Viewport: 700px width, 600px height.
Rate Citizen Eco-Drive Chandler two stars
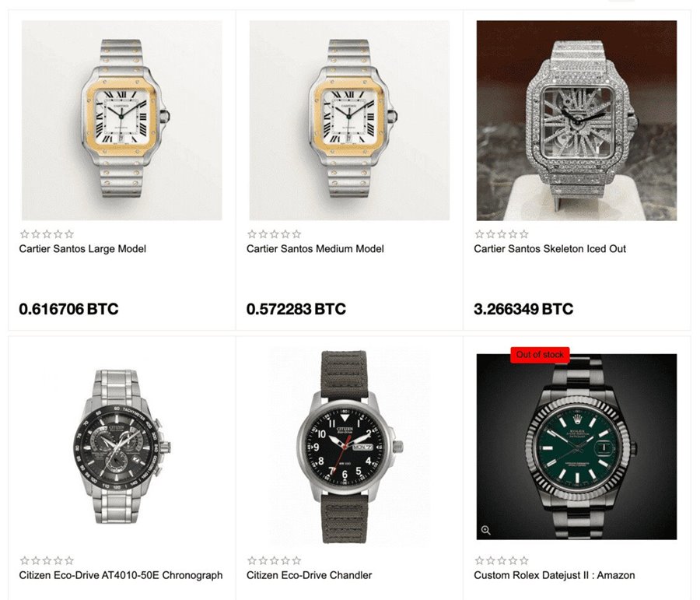pos(263,560)
